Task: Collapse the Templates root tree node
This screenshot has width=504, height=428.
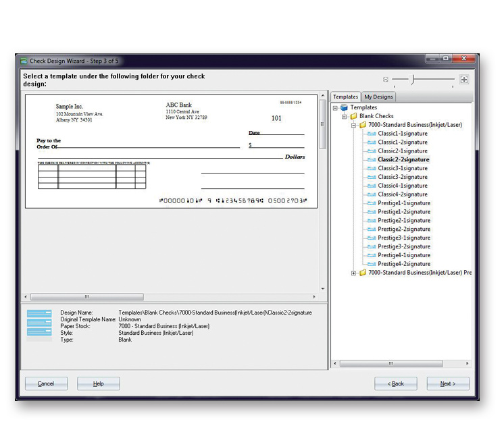Action: tap(335, 107)
